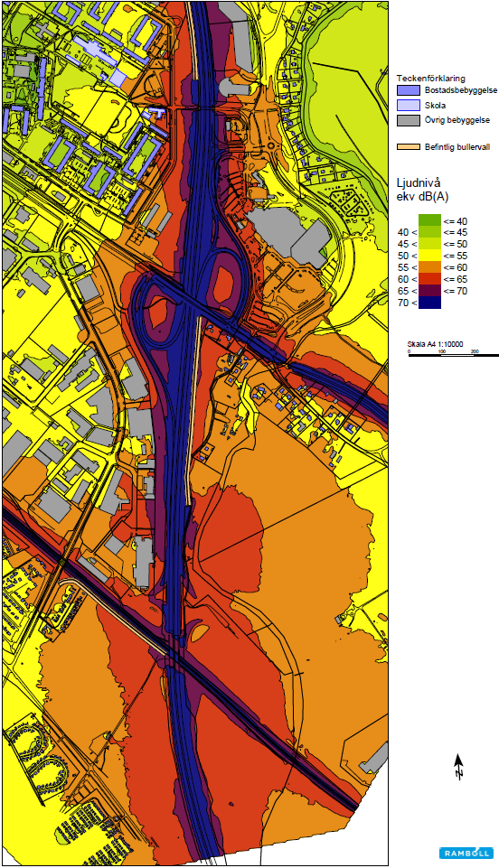The height and width of the screenshot is (868, 499).
Task: Click the Teckenförklaring legend heading
Action: click(431, 79)
